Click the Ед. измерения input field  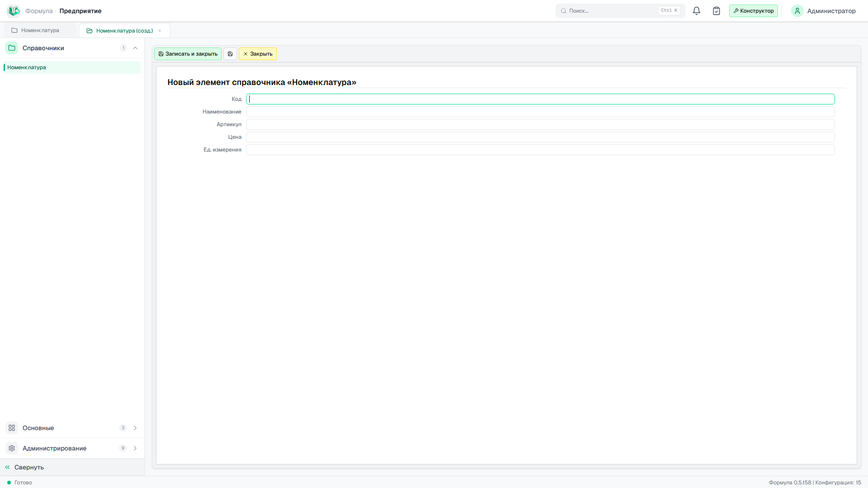pyautogui.click(x=540, y=150)
